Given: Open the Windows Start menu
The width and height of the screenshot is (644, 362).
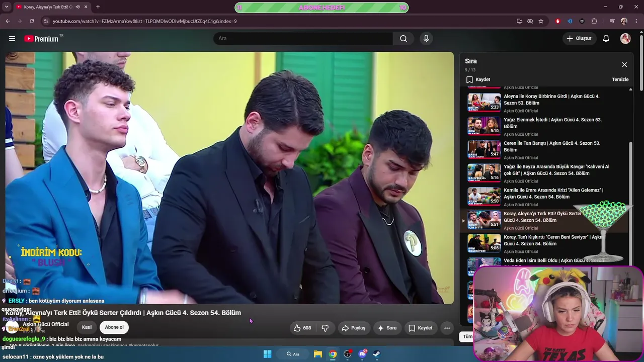Looking at the screenshot, I should pyautogui.click(x=267, y=354).
